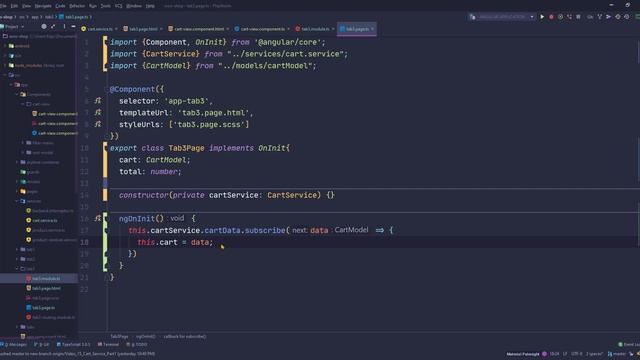This screenshot has width=640, height=360.
Task: Collapse the tab3 folder in the project tree
Action: (x=17, y=269)
